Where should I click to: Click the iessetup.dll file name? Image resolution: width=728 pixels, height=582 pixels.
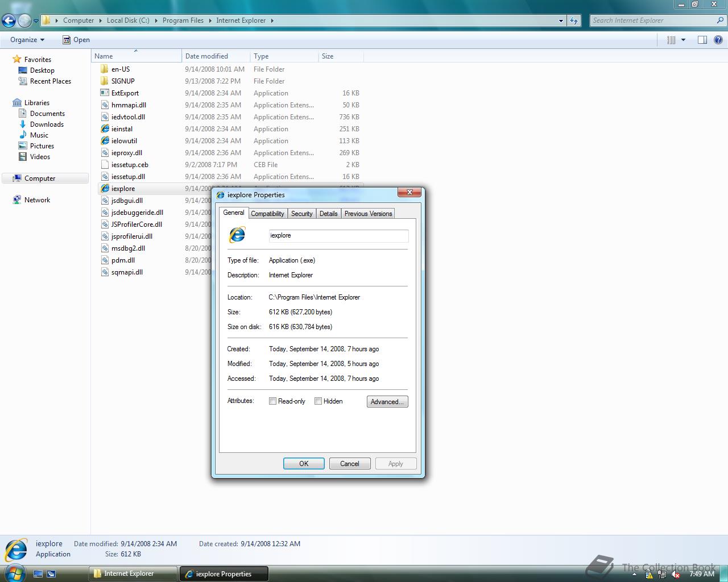click(128, 177)
